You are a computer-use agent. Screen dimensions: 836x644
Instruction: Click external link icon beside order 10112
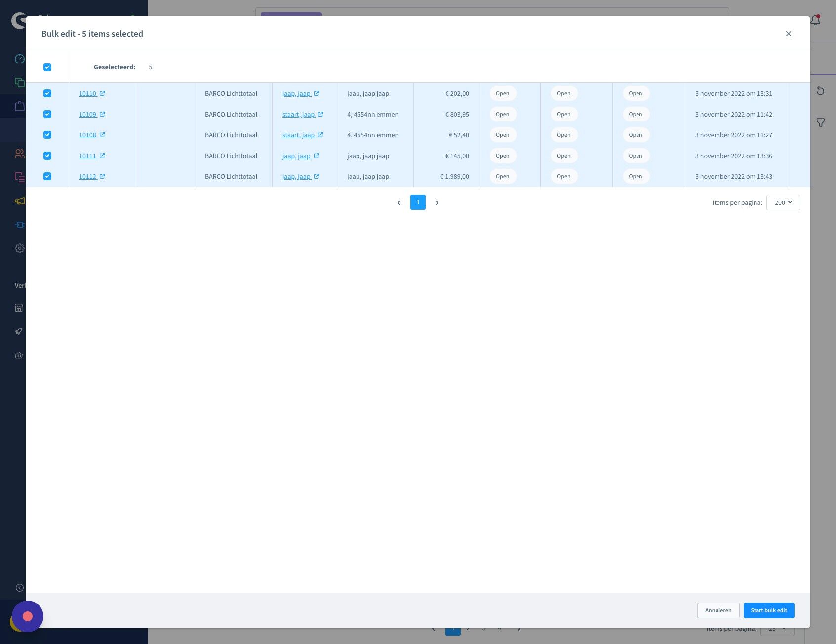pyautogui.click(x=102, y=176)
